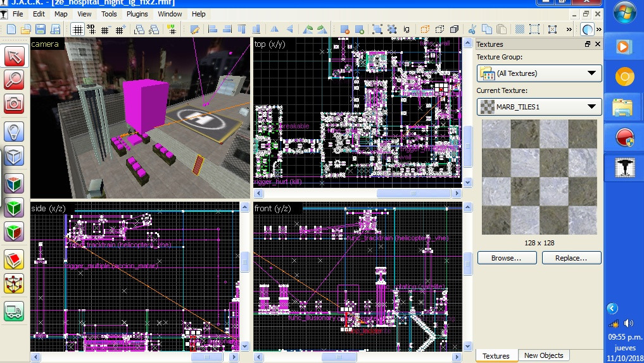644x363 pixels.
Task: Flip selection vertically
Action: (x=289, y=29)
